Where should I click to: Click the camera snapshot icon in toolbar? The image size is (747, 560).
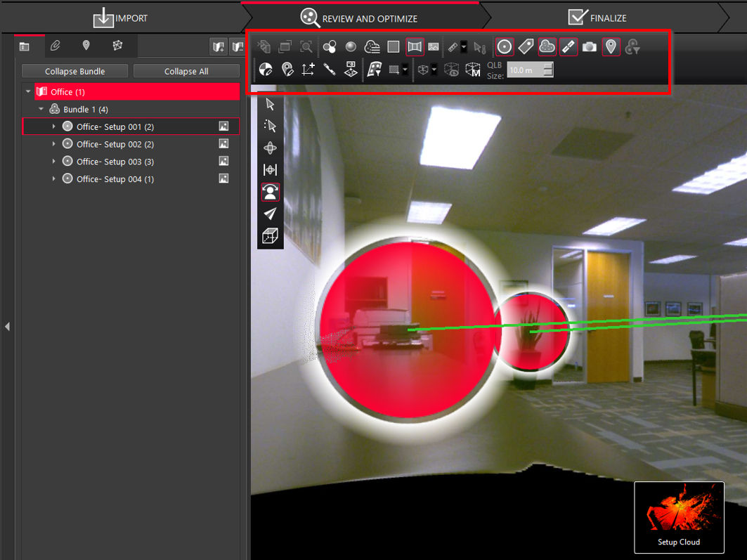click(590, 47)
